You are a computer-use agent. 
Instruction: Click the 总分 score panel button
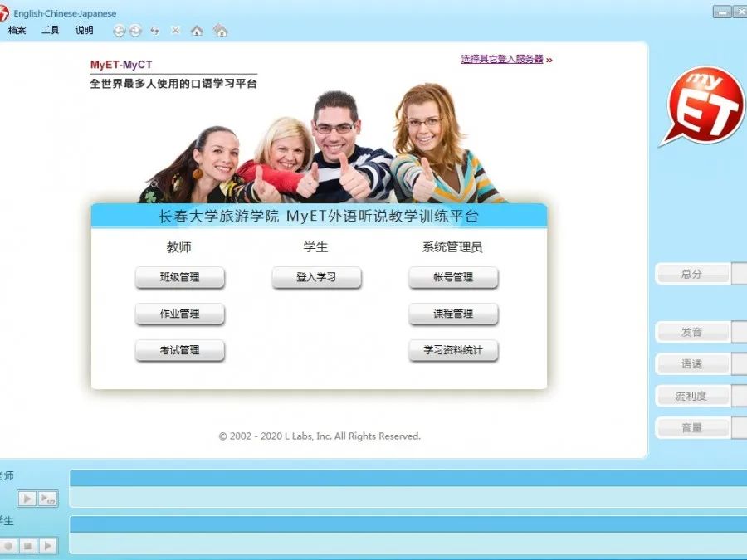691,275
